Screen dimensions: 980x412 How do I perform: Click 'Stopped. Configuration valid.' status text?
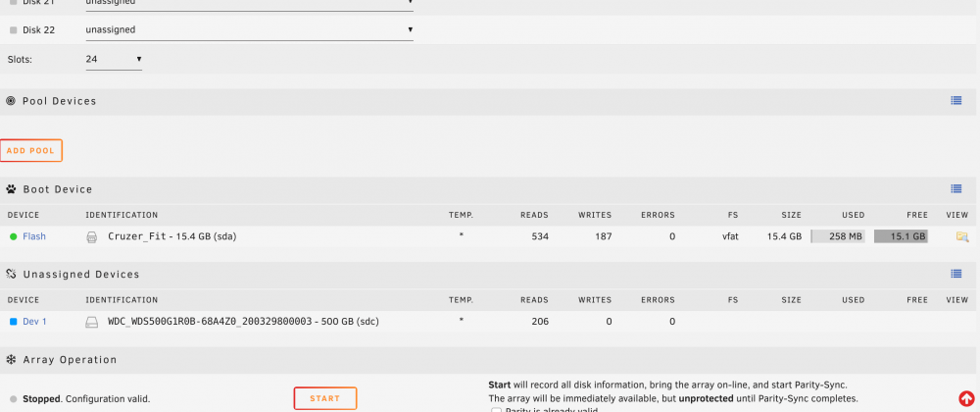click(x=86, y=399)
